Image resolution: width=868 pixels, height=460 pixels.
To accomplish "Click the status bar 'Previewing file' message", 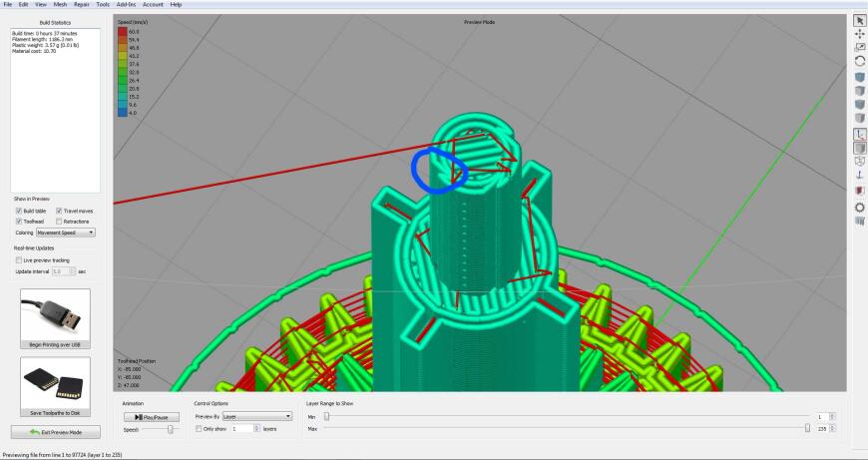I will [x=63, y=455].
